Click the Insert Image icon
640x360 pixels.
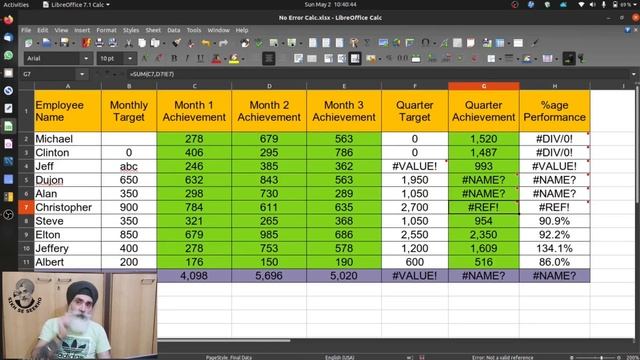[383, 43]
